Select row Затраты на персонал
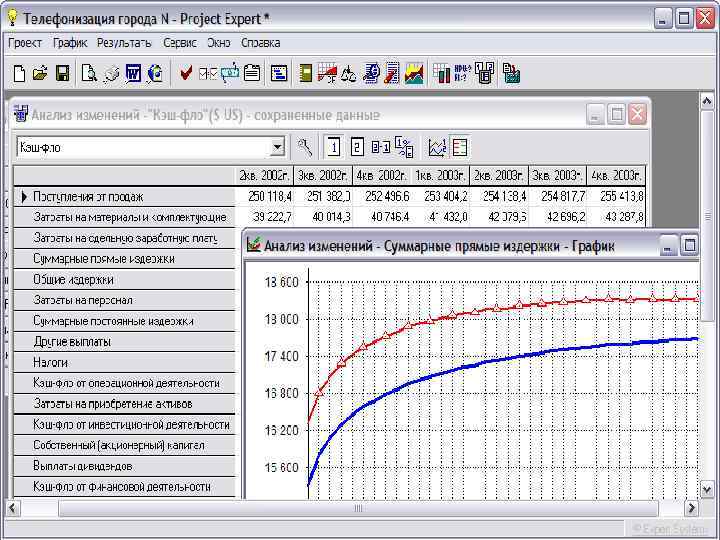720x540 pixels. 124,300
